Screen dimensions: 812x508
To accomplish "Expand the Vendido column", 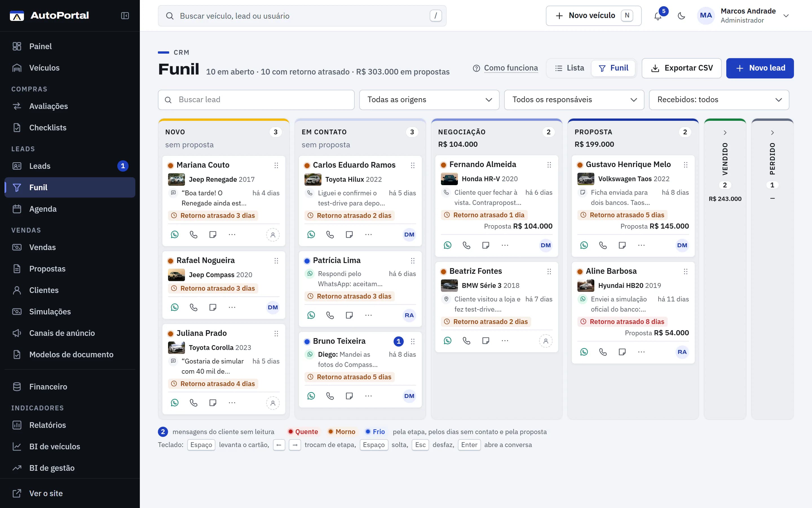I will pyautogui.click(x=725, y=133).
